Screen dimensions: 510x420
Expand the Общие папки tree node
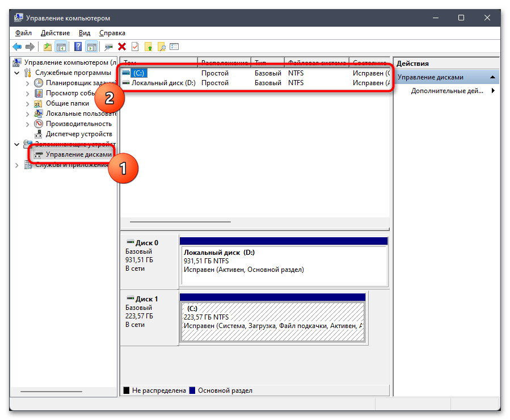click(x=28, y=103)
